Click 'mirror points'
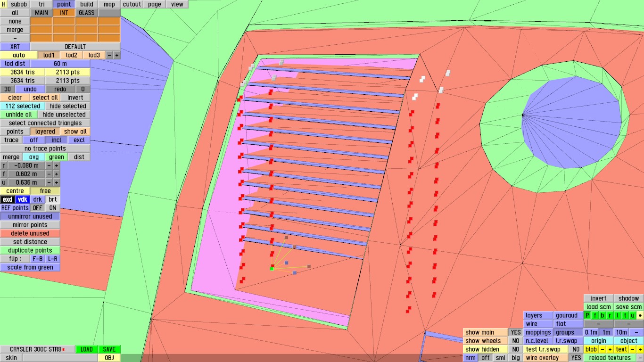Viewport: 644px width, 362px height. pos(30,225)
